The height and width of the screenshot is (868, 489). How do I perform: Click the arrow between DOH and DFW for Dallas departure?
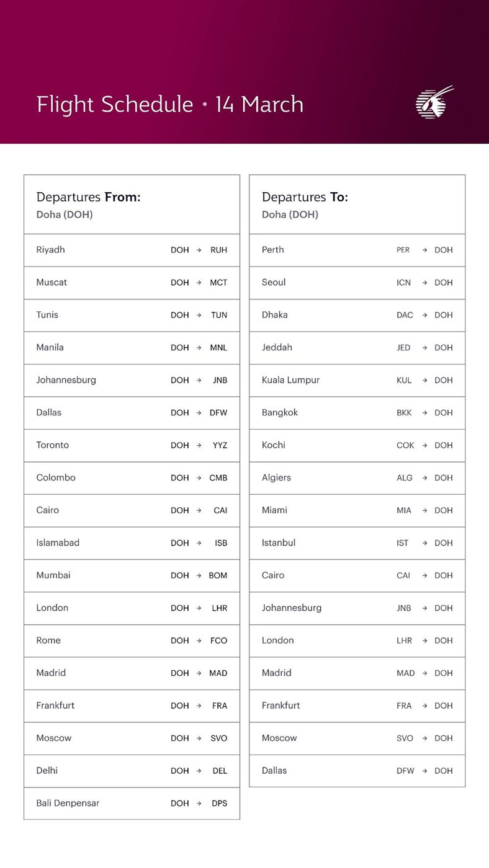199,413
